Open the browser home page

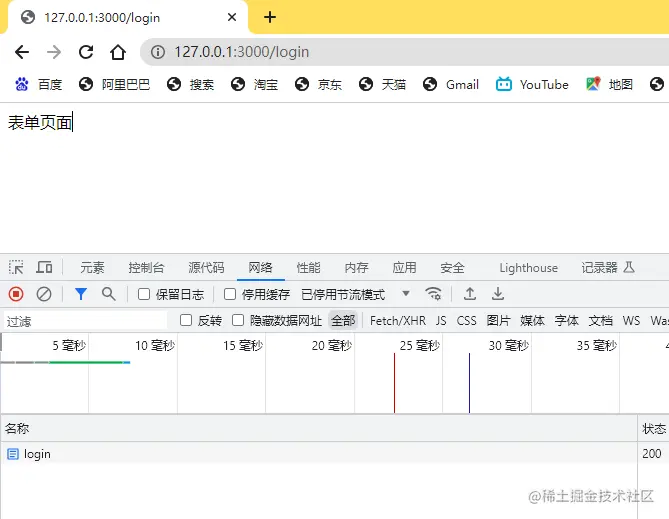coord(118,52)
